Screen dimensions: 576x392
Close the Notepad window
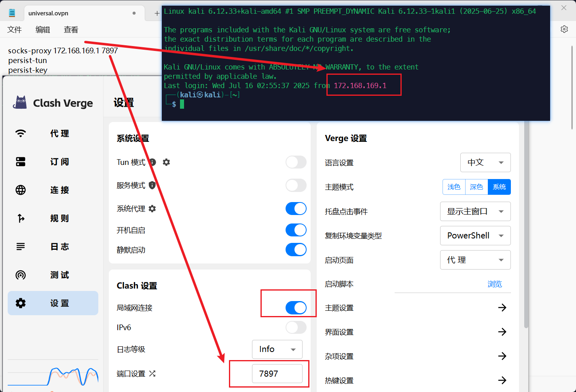coord(564,8)
